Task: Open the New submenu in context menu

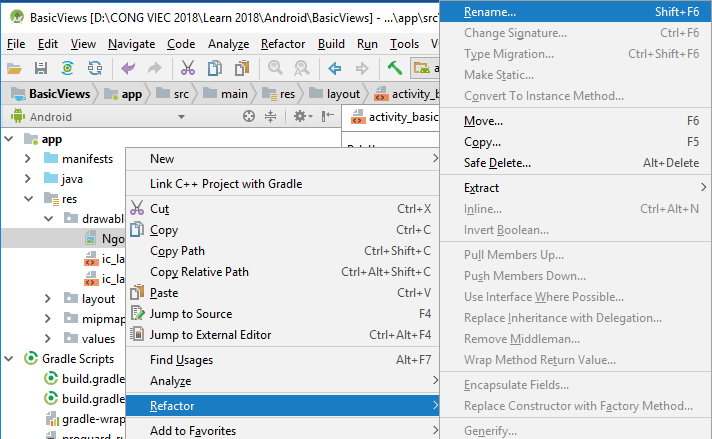Action: coord(282,159)
